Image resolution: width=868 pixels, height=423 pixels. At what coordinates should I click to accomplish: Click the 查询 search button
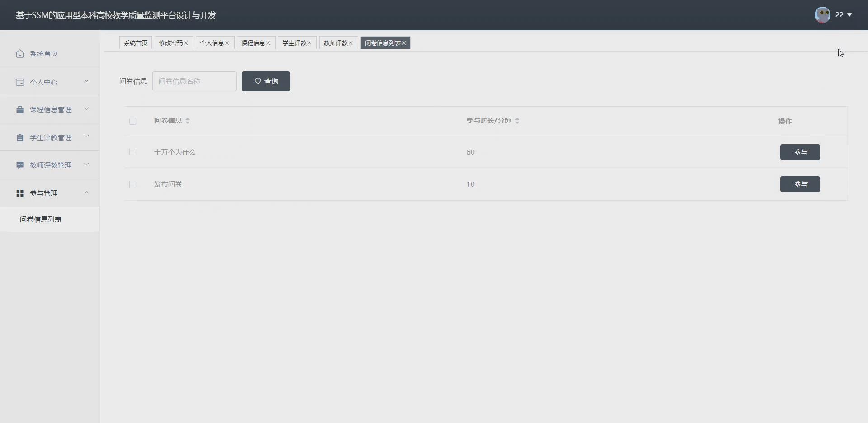[266, 81]
